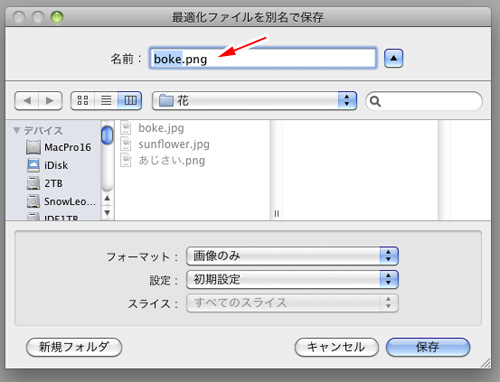Switch to list view mode
The image size is (500, 382).
[x=106, y=101]
